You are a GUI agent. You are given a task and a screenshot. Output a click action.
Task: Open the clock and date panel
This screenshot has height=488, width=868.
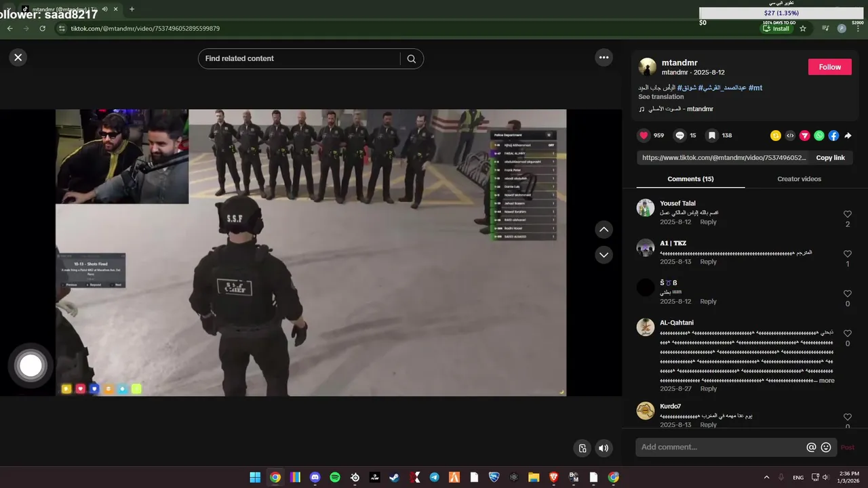pyautogui.click(x=849, y=477)
